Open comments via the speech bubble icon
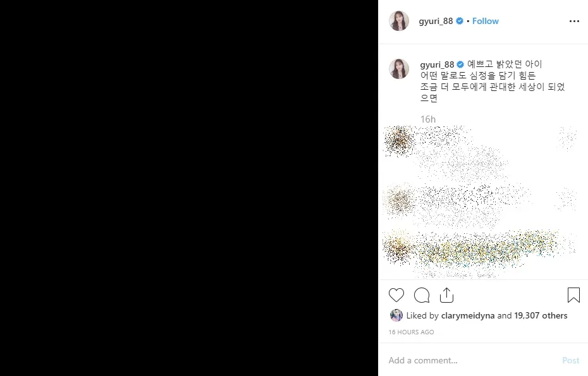The width and height of the screenshot is (588, 376). pyautogui.click(x=422, y=295)
